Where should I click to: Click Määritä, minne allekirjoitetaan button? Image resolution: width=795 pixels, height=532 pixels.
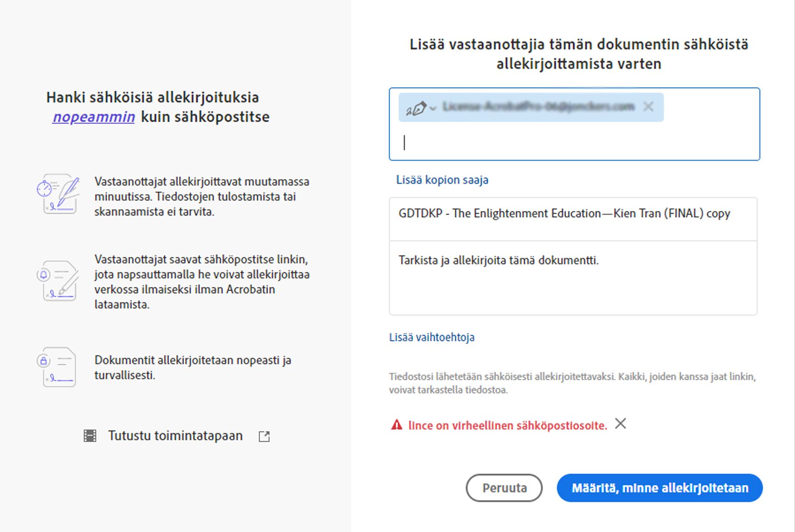[659, 488]
